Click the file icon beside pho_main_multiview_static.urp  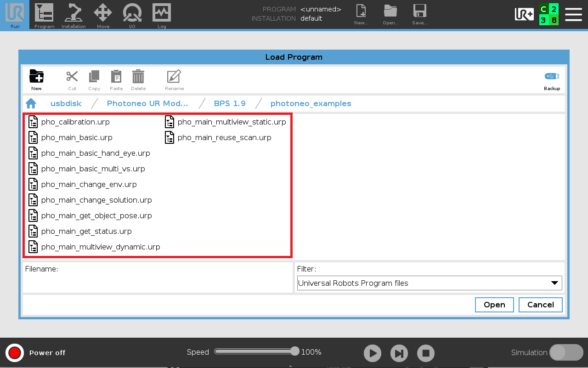click(x=170, y=122)
